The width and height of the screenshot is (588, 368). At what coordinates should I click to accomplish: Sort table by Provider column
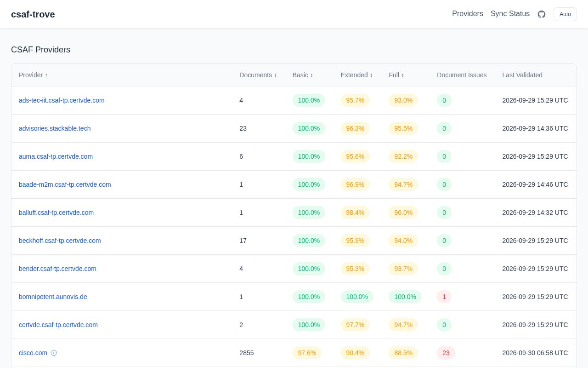[x=33, y=75]
